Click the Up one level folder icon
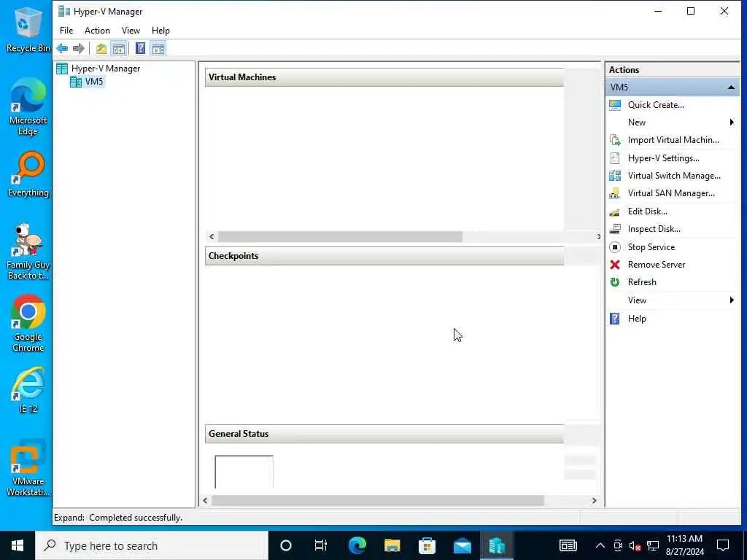 point(101,49)
